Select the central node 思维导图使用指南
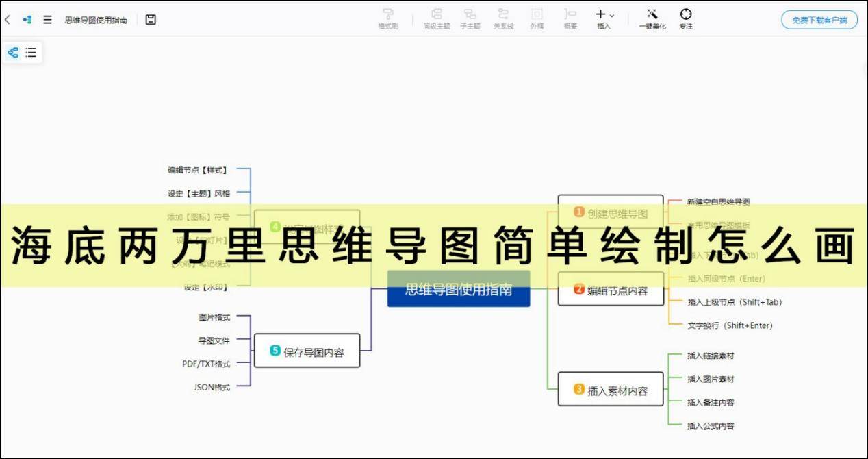 [459, 290]
